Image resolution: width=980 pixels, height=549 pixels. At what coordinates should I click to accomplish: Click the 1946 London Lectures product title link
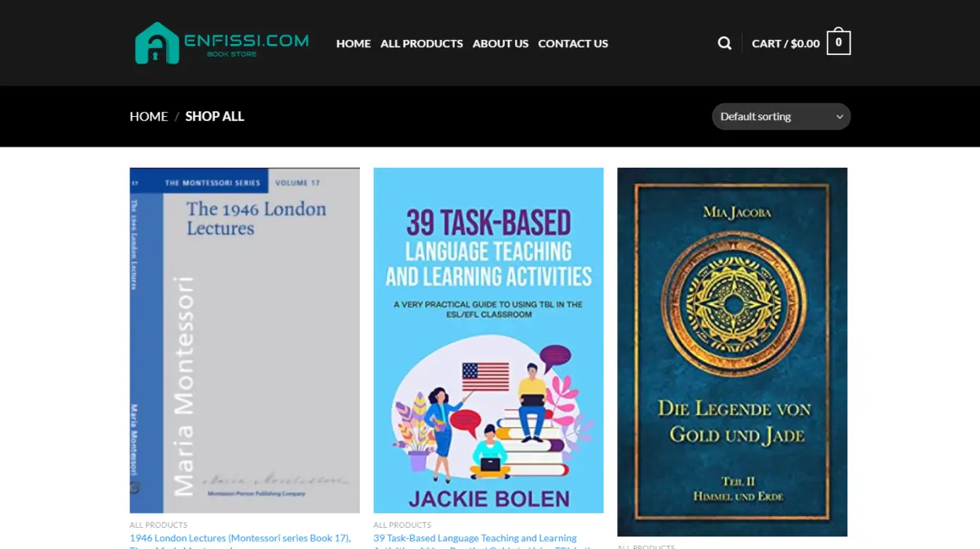tap(240, 539)
